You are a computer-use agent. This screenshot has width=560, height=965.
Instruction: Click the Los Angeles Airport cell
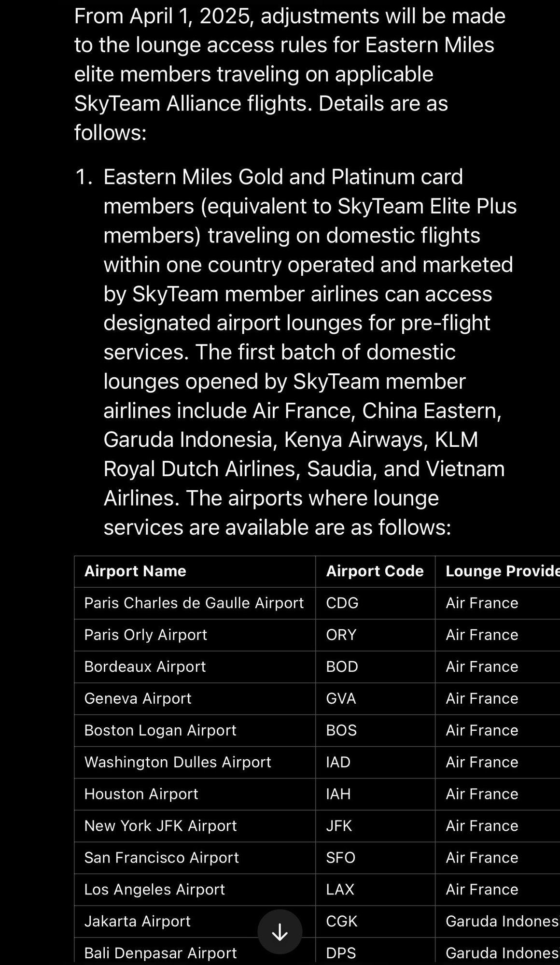click(x=154, y=889)
